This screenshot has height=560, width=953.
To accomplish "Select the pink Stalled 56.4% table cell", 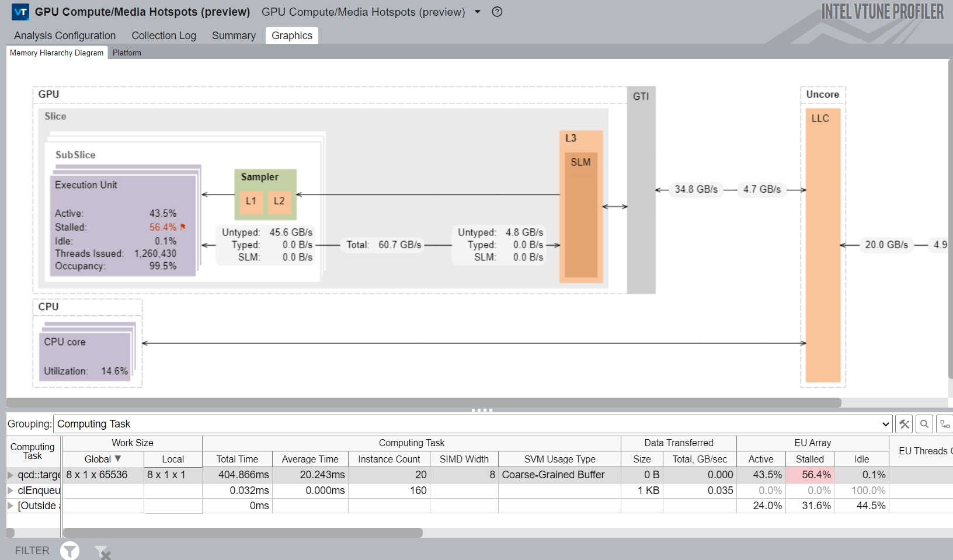I will 809,475.
